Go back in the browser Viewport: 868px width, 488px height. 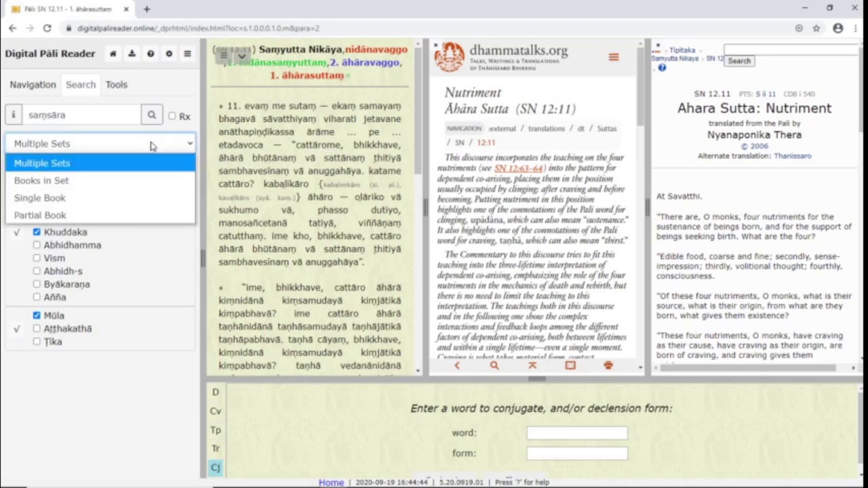pos(12,28)
